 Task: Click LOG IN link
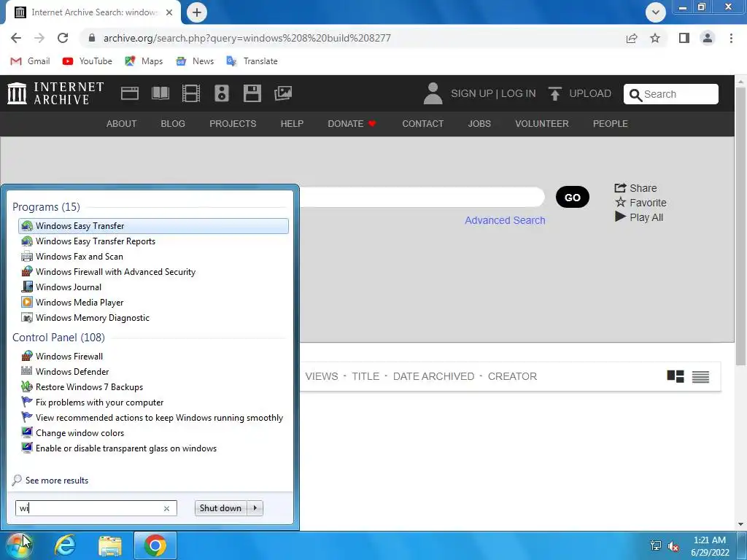[x=519, y=93]
